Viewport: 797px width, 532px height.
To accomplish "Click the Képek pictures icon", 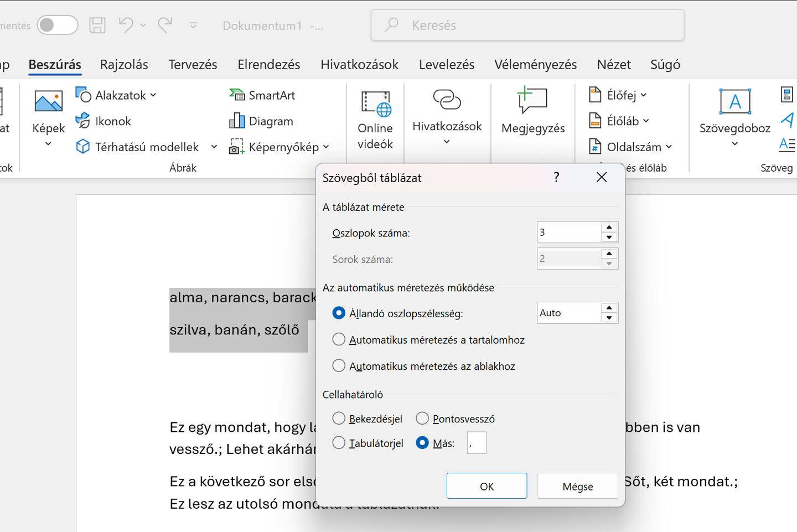I will 49,101.
